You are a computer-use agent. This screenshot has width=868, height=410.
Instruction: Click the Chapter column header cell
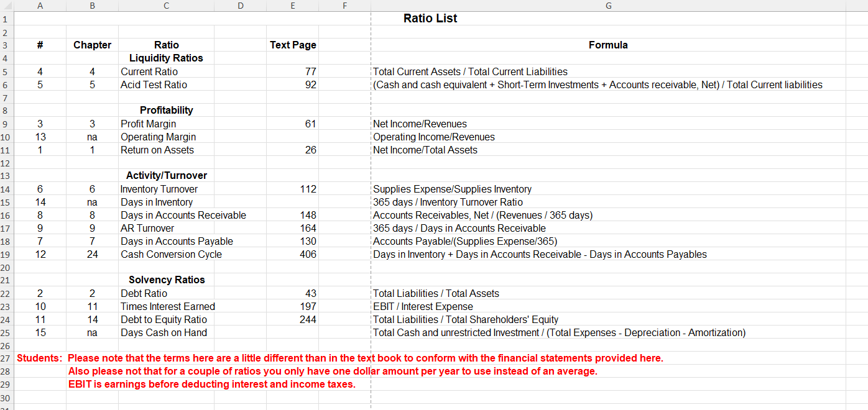pyautogui.click(x=92, y=45)
